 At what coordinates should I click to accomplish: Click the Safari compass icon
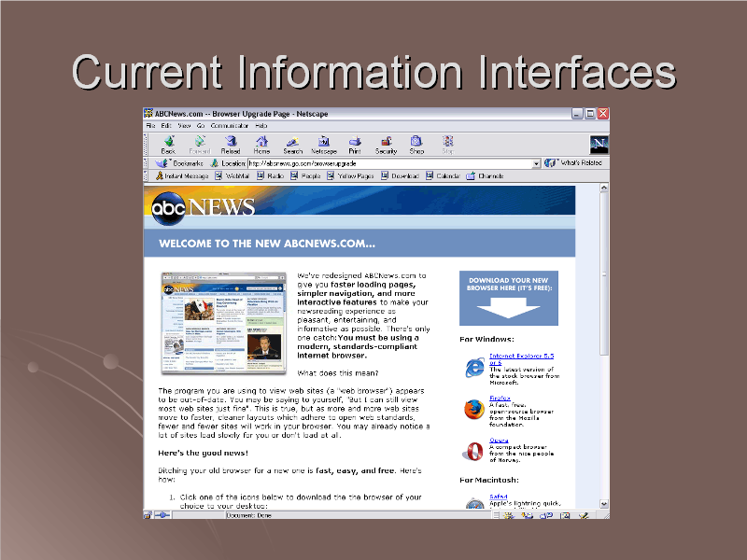click(475, 503)
